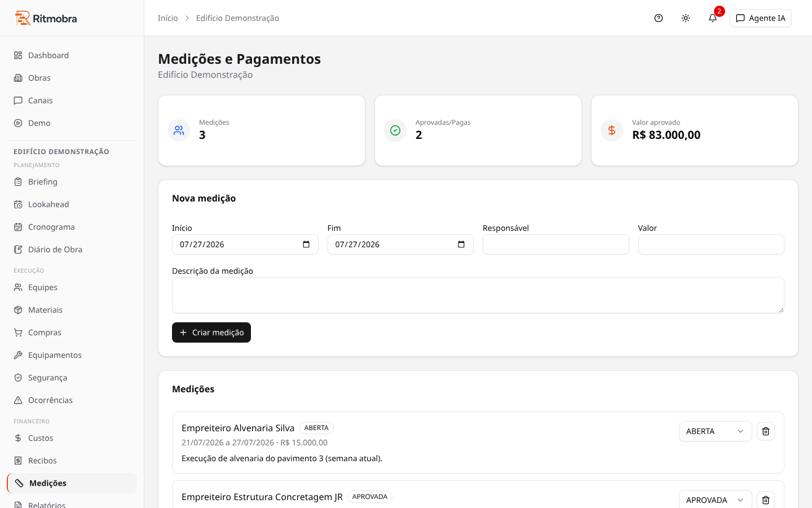This screenshot has width=812, height=508.
Task: Open the notifications bell
Action: coord(713,18)
